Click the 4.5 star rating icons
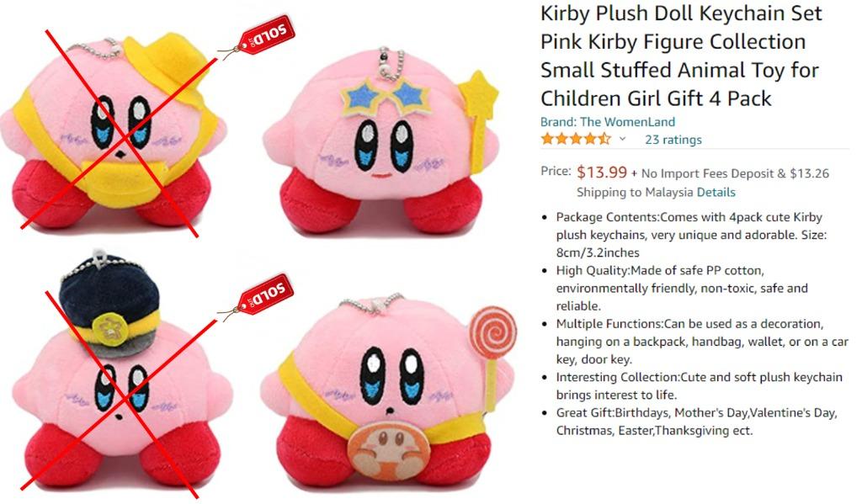This screenshot has width=862, height=504. (576, 139)
